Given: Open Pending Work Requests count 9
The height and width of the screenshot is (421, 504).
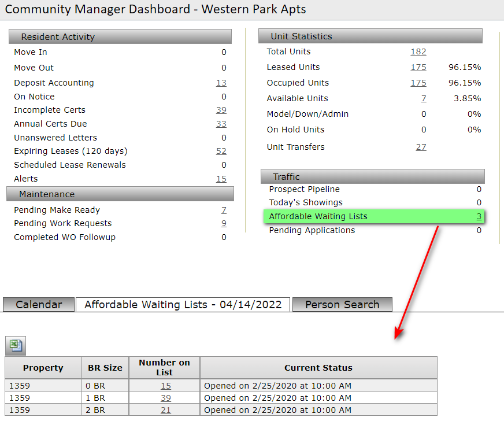Looking at the screenshot, I should [224, 224].
